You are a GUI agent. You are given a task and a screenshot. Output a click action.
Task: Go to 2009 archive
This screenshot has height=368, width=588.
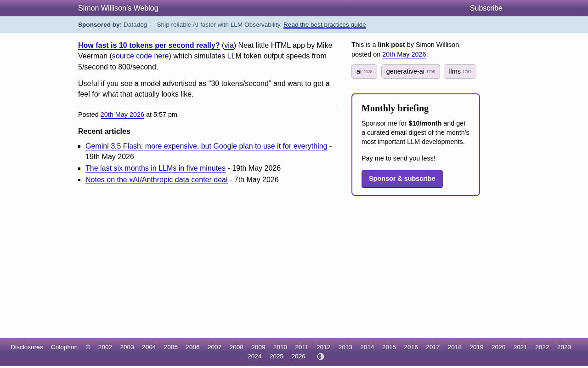pos(258,347)
